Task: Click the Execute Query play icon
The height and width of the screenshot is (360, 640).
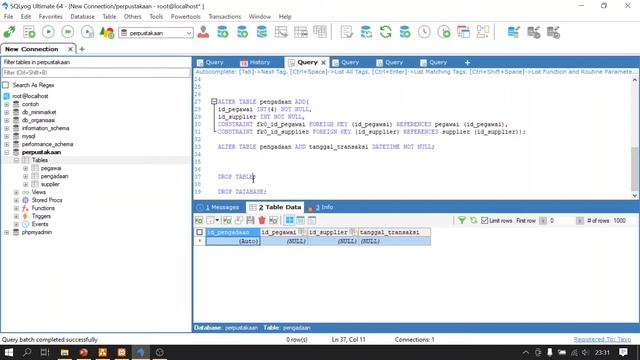Action: [x=48, y=32]
